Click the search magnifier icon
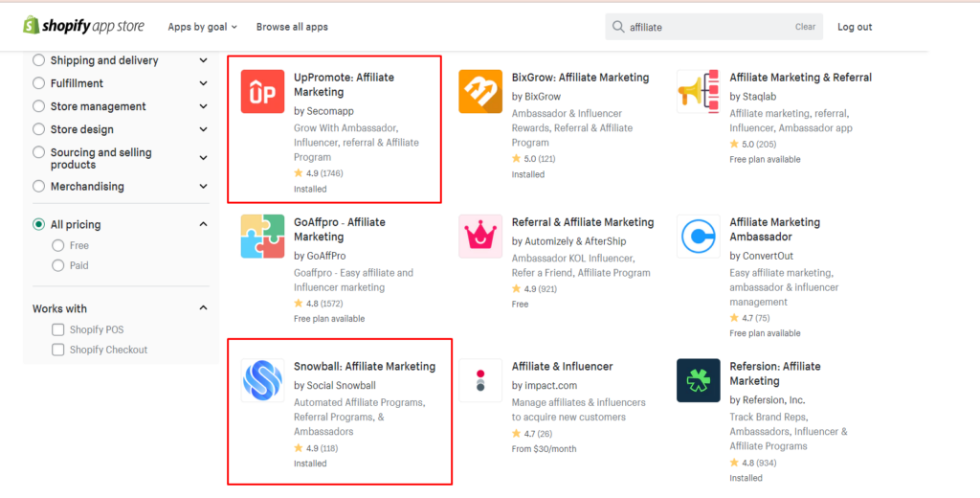The height and width of the screenshot is (498, 980). 618,27
